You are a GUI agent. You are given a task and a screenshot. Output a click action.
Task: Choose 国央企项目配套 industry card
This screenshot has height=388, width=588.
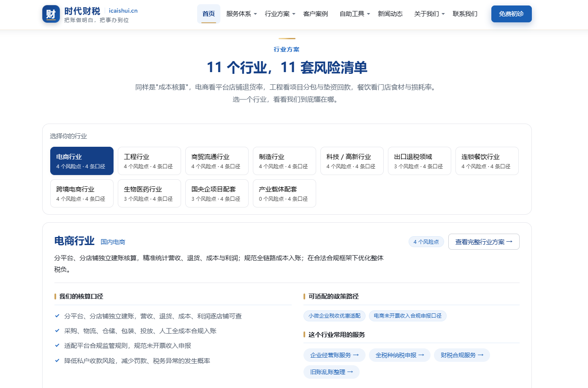point(217,193)
